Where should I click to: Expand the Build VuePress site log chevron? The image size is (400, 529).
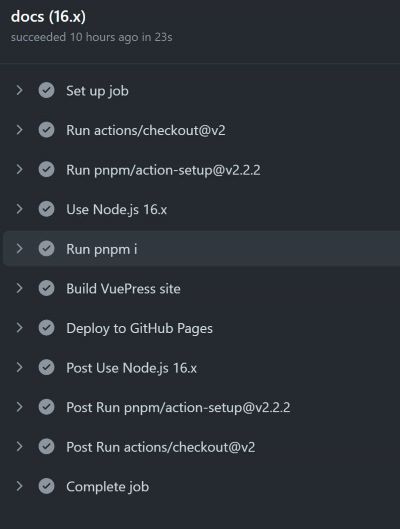[x=20, y=288]
